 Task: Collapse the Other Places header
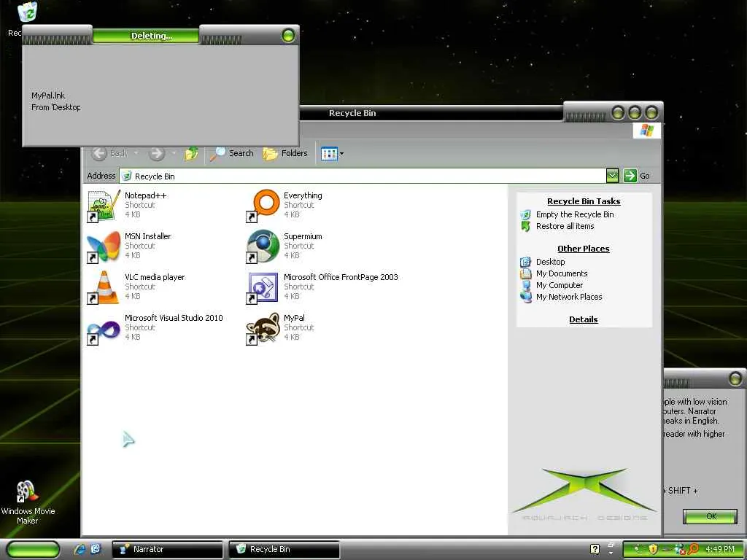(584, 249)
